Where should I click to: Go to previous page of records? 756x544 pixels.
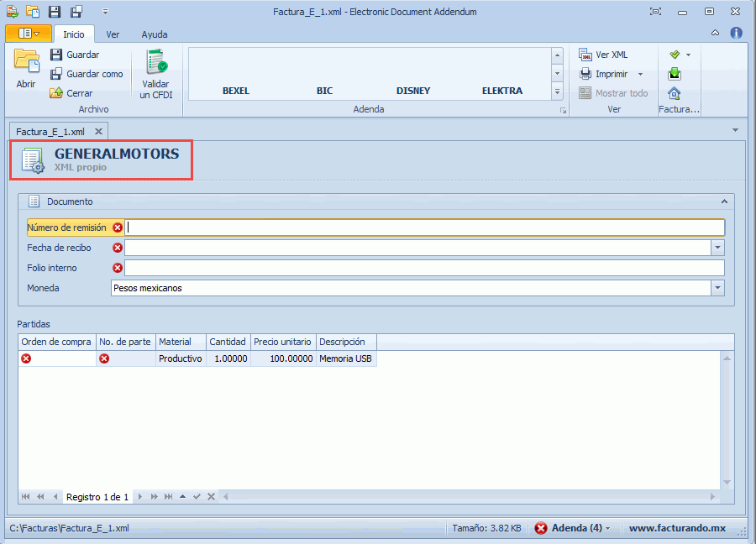click(40, 497)
